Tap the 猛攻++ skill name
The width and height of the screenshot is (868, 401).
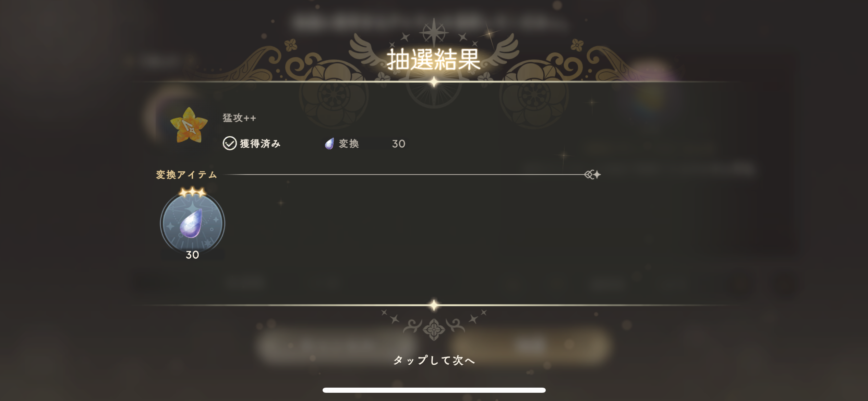coord(239,118)
